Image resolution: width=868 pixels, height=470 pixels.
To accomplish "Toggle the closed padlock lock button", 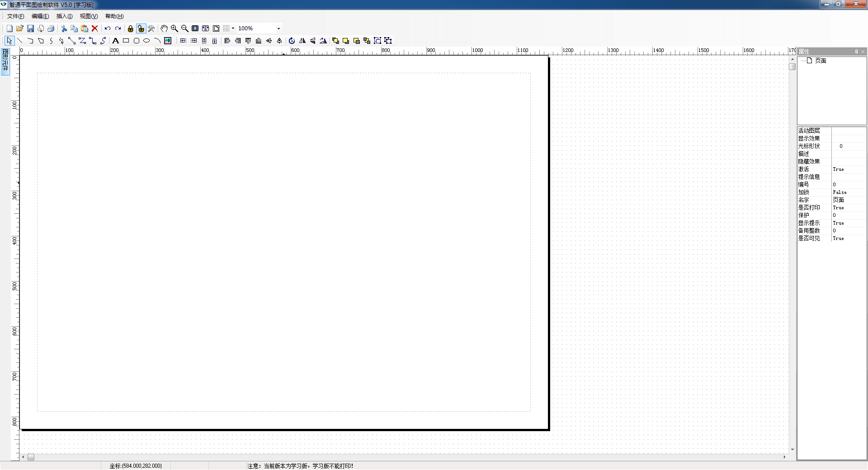I will click(x=131, y=28).
